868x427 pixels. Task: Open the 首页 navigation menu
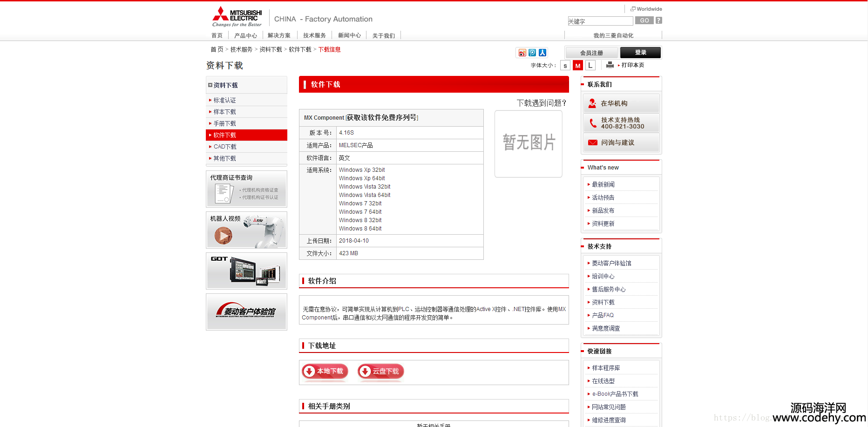(217, 35)
